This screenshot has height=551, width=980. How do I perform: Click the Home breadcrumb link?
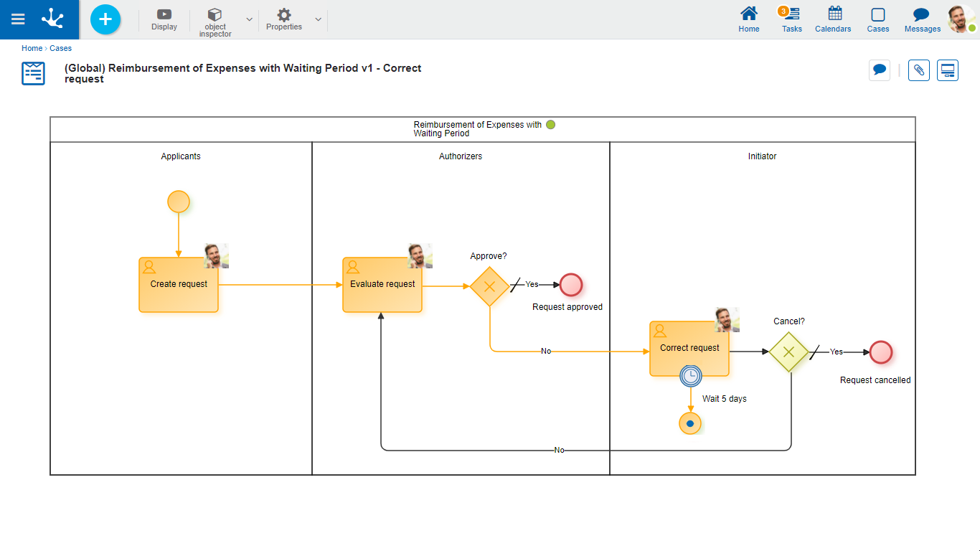click(32, 48)
